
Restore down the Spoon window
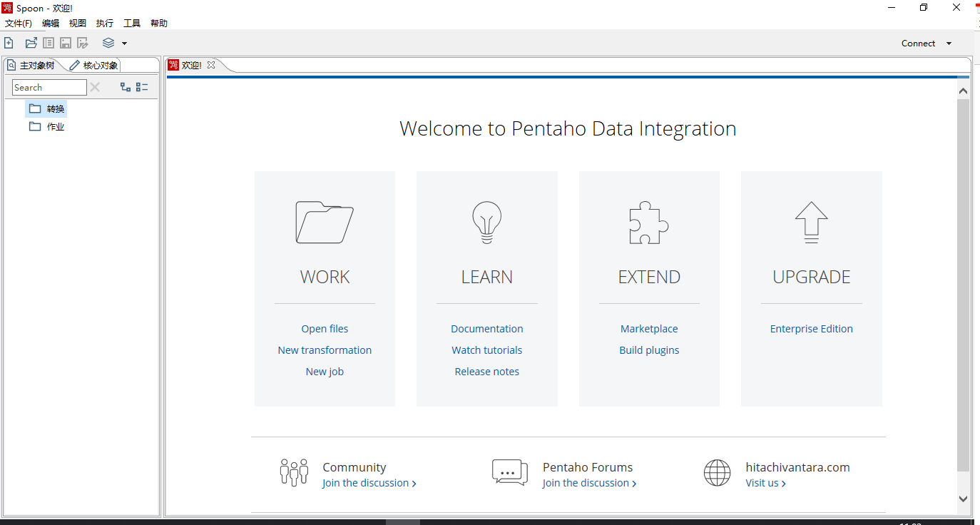point(924,8)
